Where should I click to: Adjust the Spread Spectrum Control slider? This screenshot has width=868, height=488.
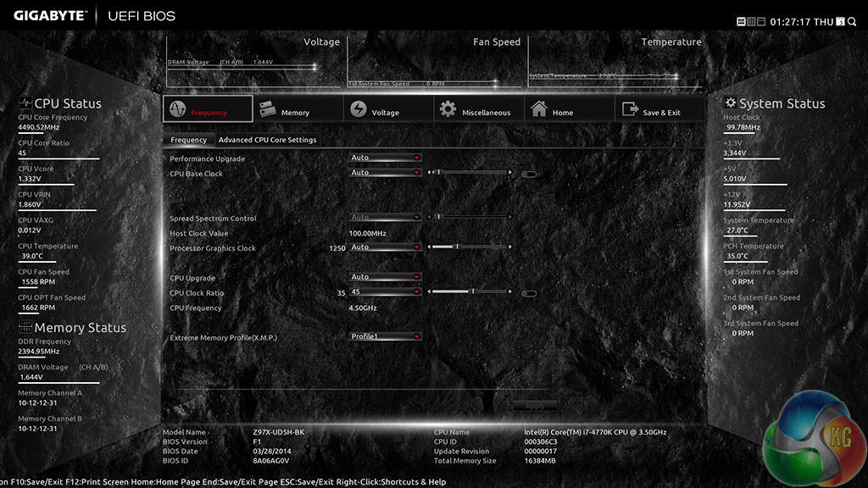click(470, 217)
